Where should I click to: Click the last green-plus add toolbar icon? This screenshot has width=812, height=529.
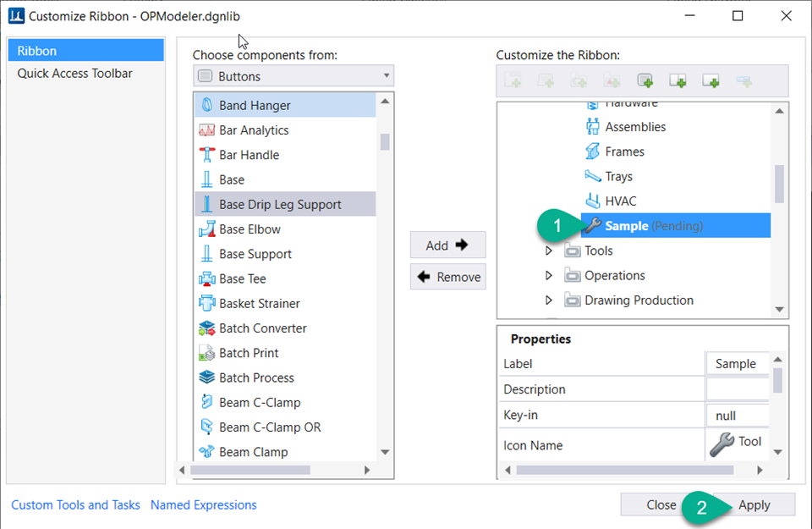pos(710,80)
